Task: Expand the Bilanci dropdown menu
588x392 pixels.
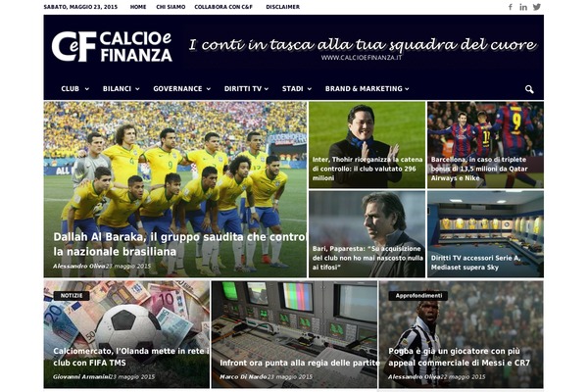Action: pos(122,89)
